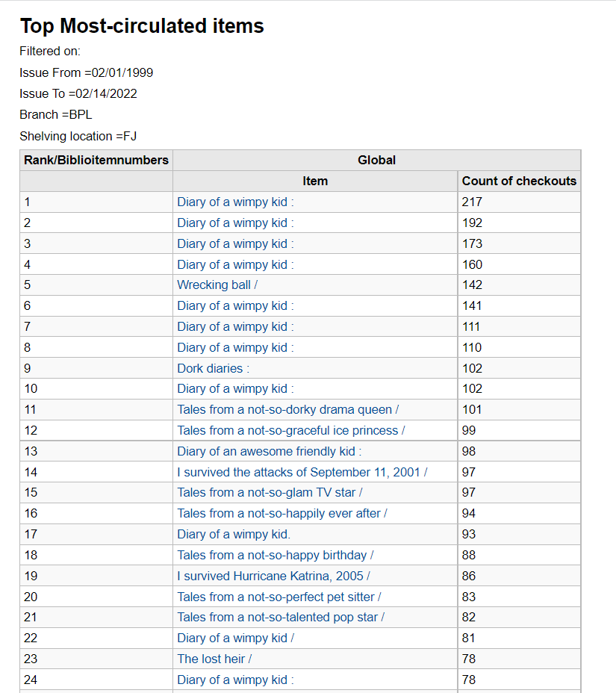Open Tales from a not-so-dorky drama queen

pos(287,409)
